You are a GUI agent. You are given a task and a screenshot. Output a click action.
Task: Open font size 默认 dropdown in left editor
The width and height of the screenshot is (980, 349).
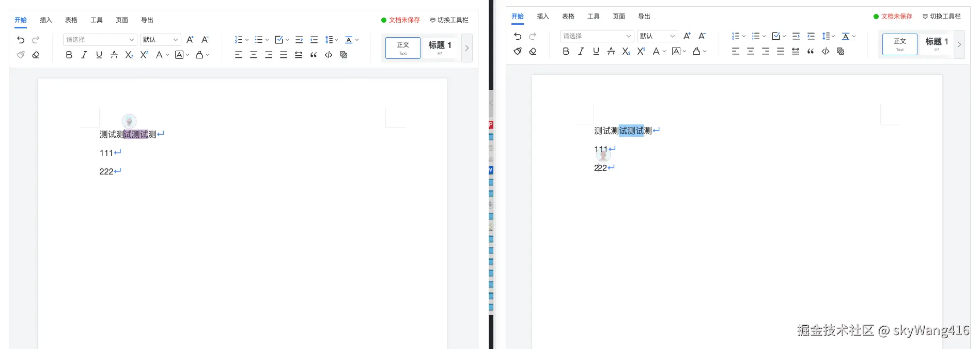click(x=161, y=40)
